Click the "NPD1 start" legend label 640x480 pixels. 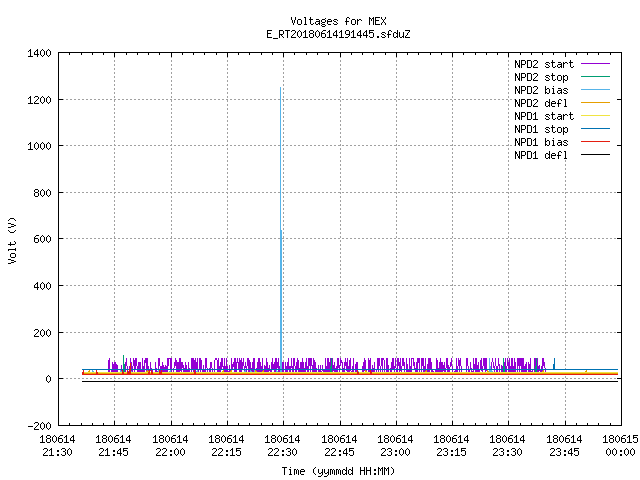click(544, 116)
